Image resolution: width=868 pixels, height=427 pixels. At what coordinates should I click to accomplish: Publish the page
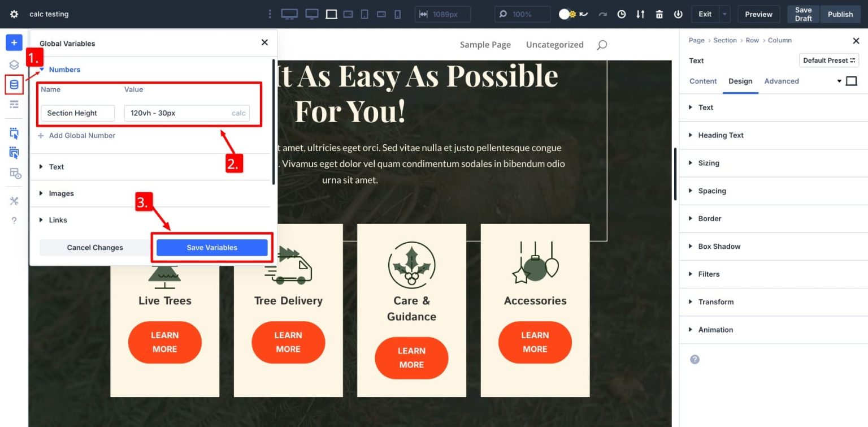[x=840, y=14]
